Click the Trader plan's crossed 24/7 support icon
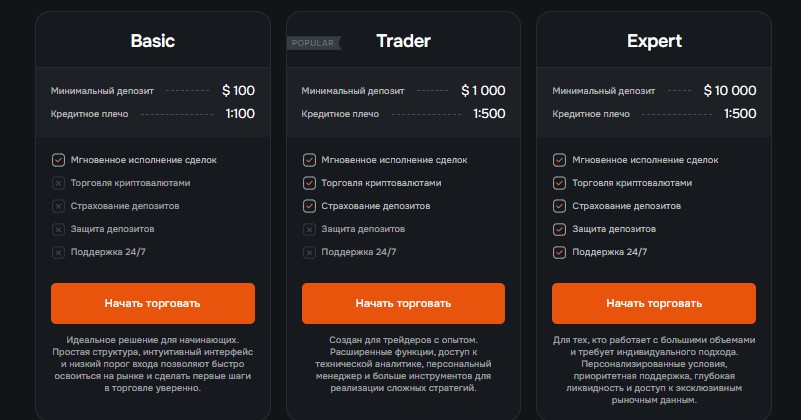The height and width of the screenshot is (420, 801). (x=309, y=252)
